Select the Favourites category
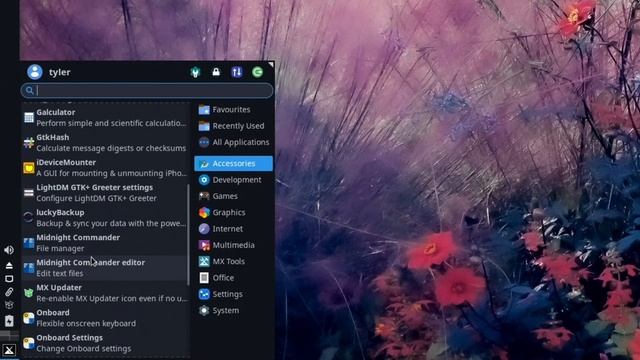This screenshot has width=640, height=360. tap(233, 109)
